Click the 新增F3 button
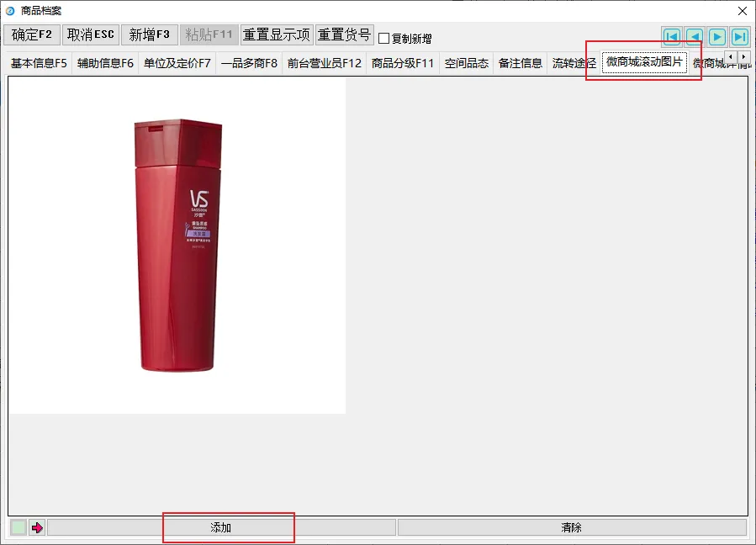Image resolution: width=756 pixels, height=545 pixels. click(150, 34)
